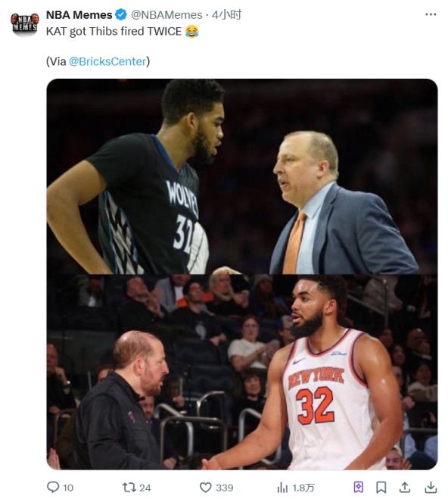Click the purple extension icon

[x=359, y=488]
